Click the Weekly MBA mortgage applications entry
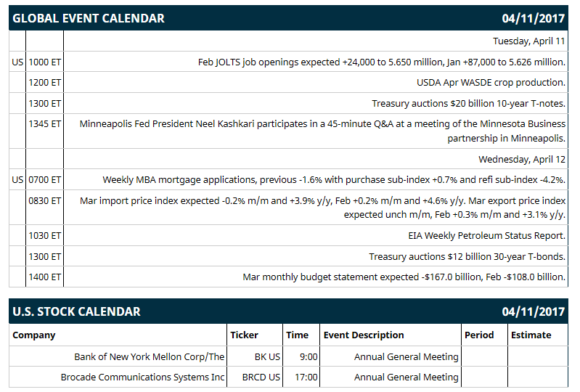Image resolution: width=580 pixels, height=392 pixels. 334,180
